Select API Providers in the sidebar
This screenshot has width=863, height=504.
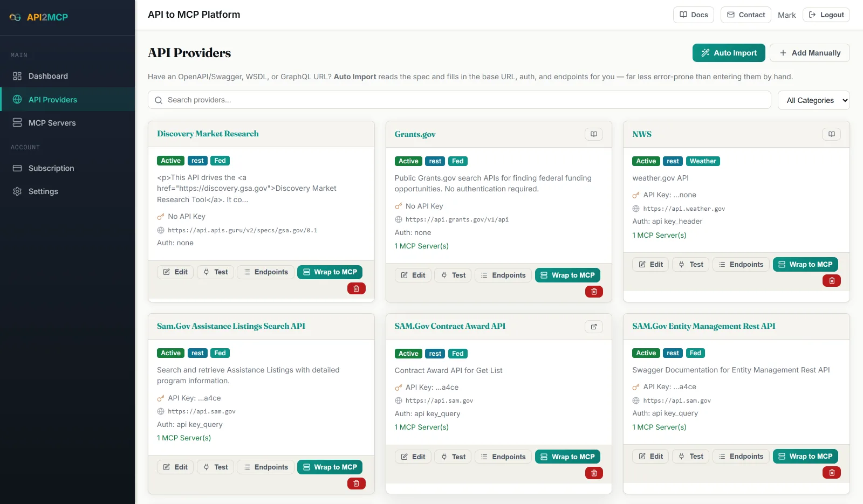[67, 100]
